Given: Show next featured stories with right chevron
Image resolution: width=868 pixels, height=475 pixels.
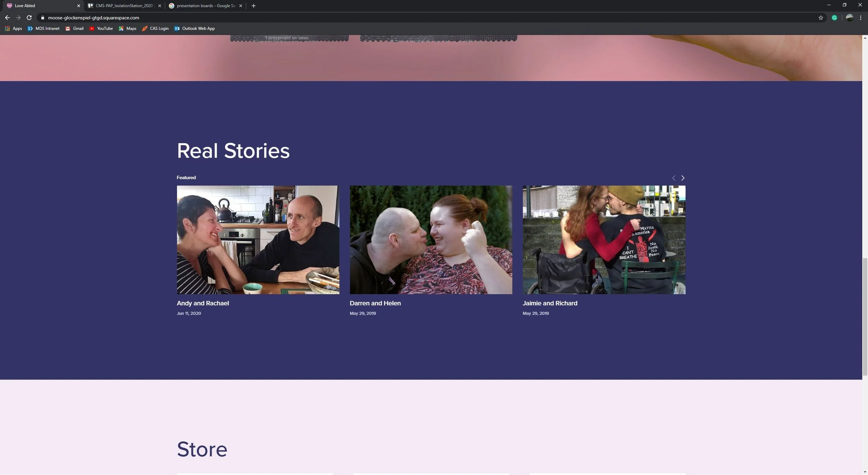Looking at the screenshot, I should pyautogui.click(x=683, y=178).
